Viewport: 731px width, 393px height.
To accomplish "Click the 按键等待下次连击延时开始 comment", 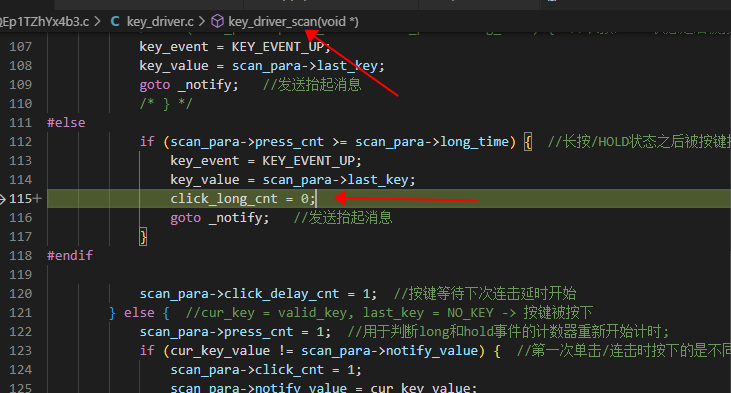I will click(x=485, y=294).
